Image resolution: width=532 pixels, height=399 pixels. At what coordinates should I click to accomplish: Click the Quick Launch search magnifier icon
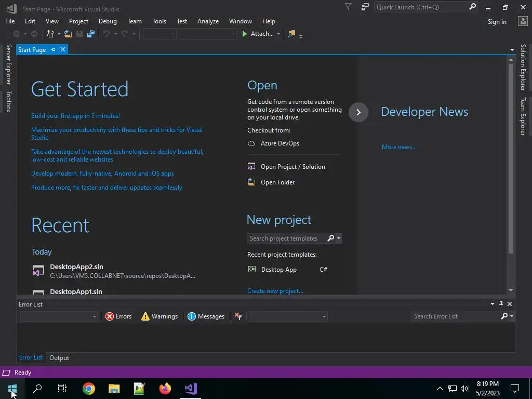472,7
